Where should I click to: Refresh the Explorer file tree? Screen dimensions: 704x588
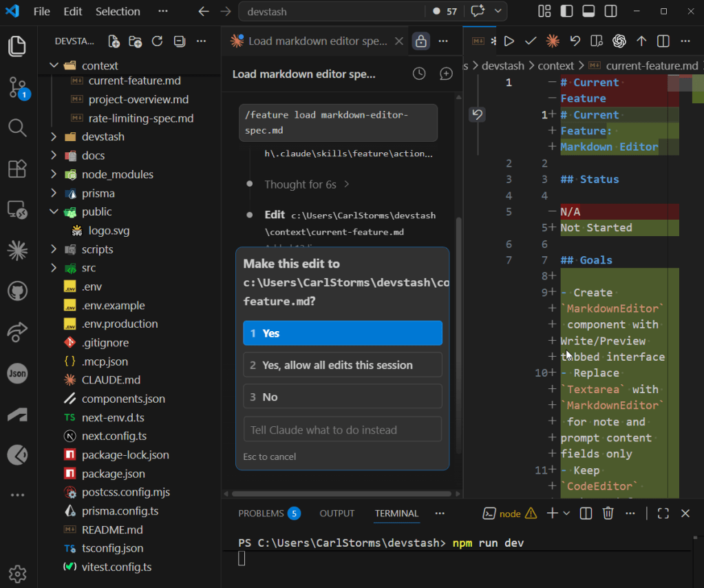click(x=157, y=41)
